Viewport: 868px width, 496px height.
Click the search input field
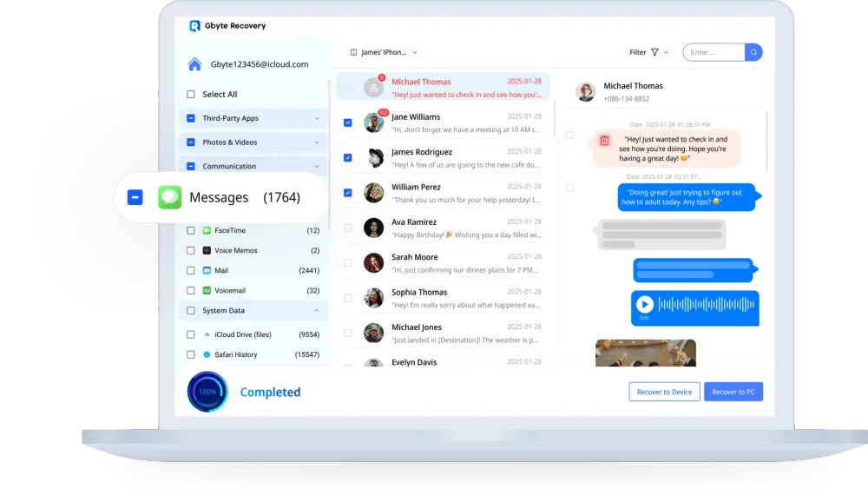(x=713, y=52)
